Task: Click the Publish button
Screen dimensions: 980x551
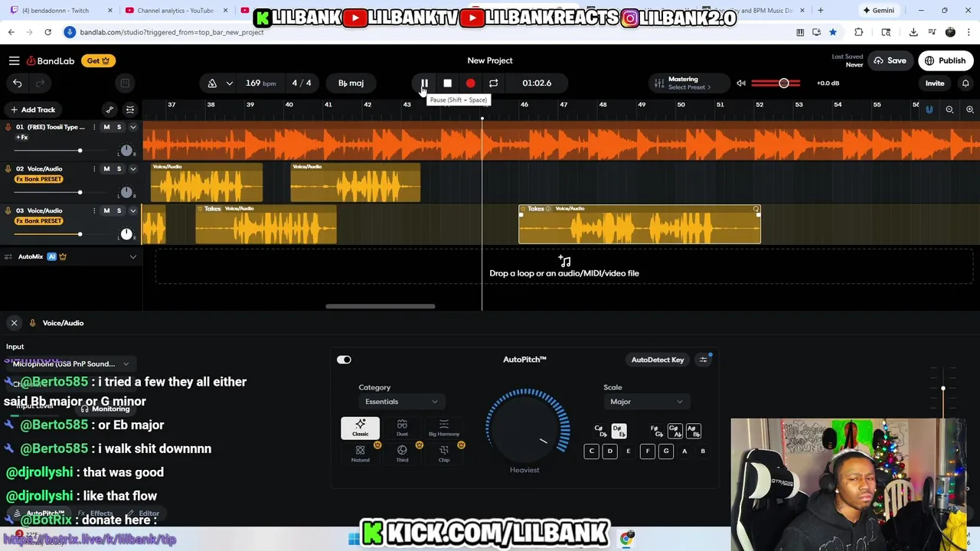Action: tap(945, 60)
